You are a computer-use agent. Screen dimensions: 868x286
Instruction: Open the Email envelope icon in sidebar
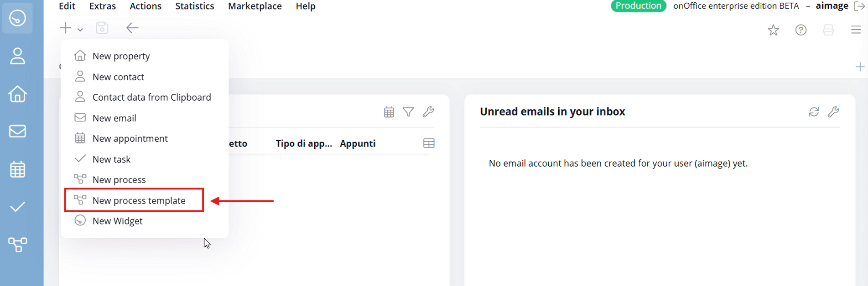[x=17, y=131]
